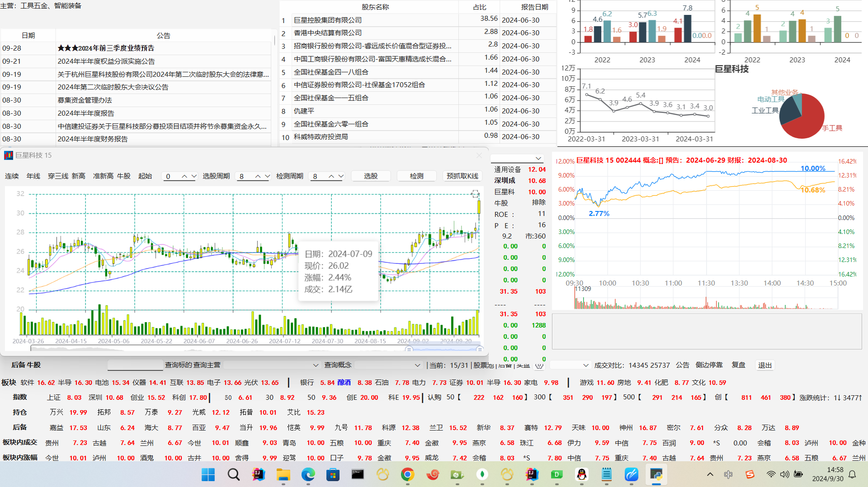Screen dimensions: 868x487
Task: Select the 连续 filter option
Action: [x=12, y=176]
